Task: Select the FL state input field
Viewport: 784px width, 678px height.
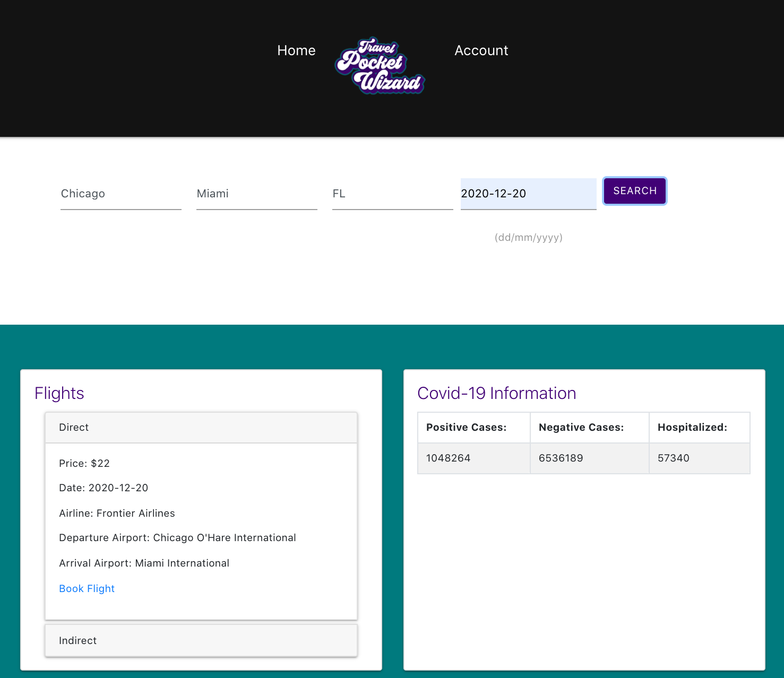Action: (393, 194)
